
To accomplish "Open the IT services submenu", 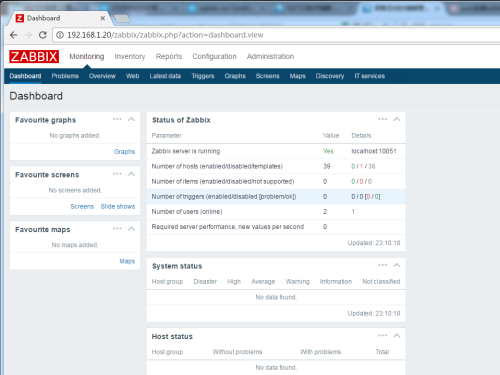I will [x=369, y=76].
